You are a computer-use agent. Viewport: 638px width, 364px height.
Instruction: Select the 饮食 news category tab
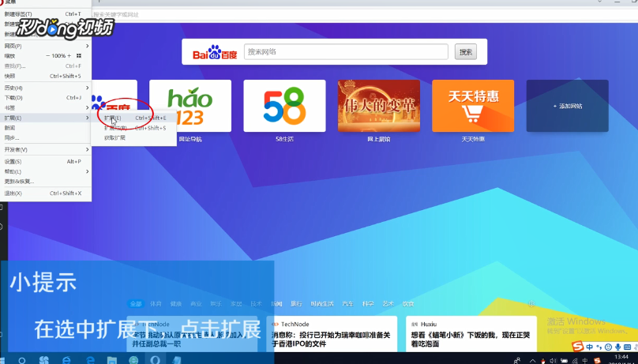pyautogui.click(x=408, y=304)
